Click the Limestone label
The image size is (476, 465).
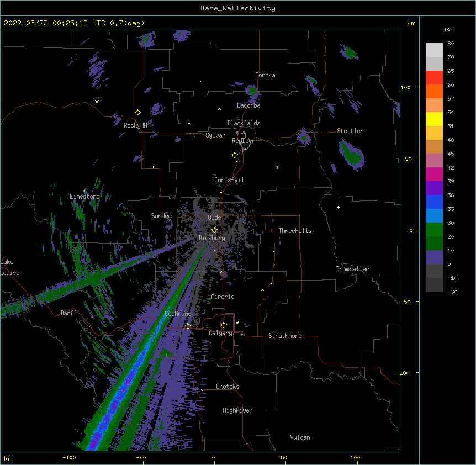click(84, 197)
